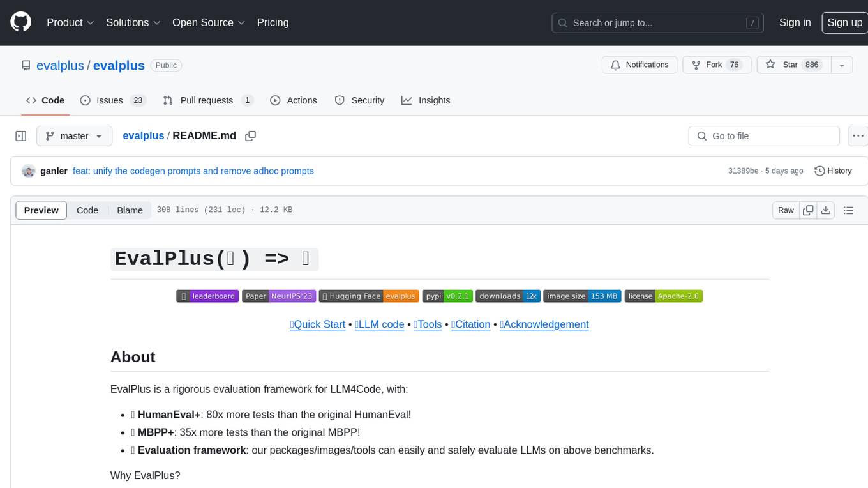Copy the README.md file path

251,136
